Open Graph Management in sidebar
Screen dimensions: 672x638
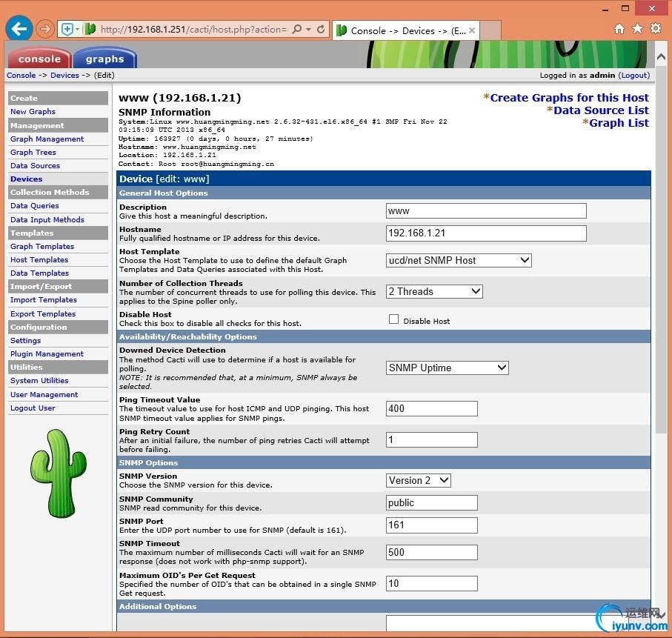[47, 139]
